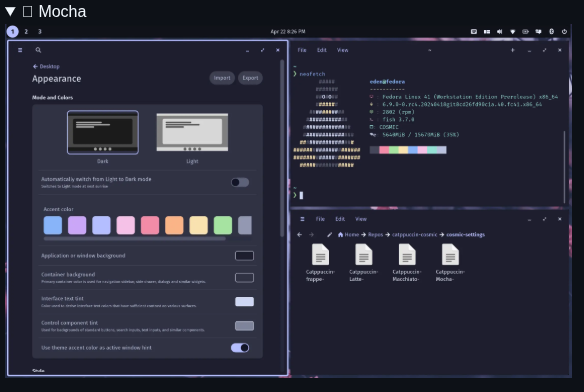Select the Catppuccin-Mocha file icon
This screenshot has width=584, height=392.
point(450,255)
